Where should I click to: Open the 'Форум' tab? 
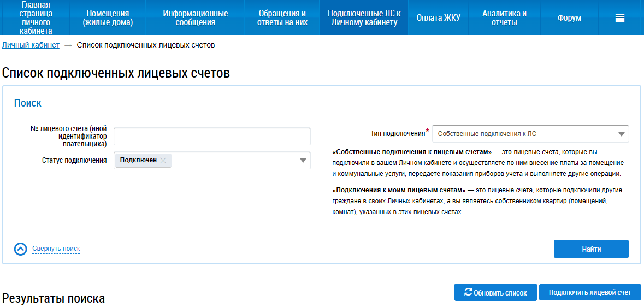(569, 18)
